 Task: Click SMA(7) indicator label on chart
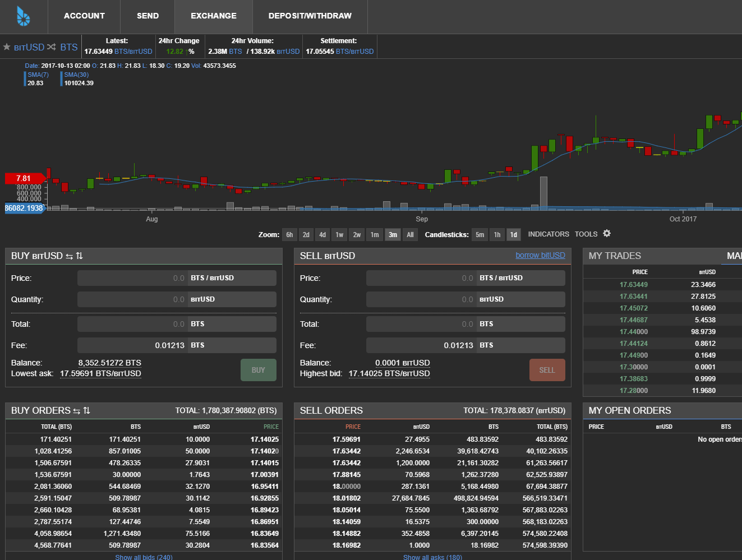coord(38,75)
